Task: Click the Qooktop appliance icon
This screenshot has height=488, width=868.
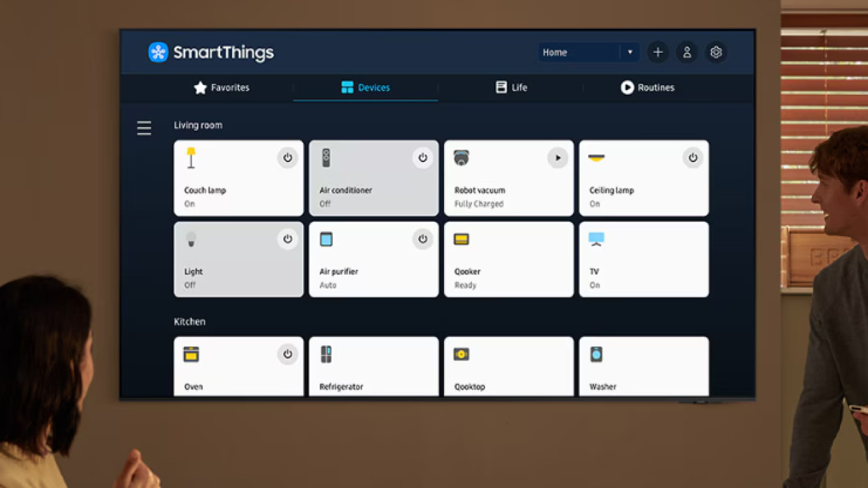Action: (461, 354)
